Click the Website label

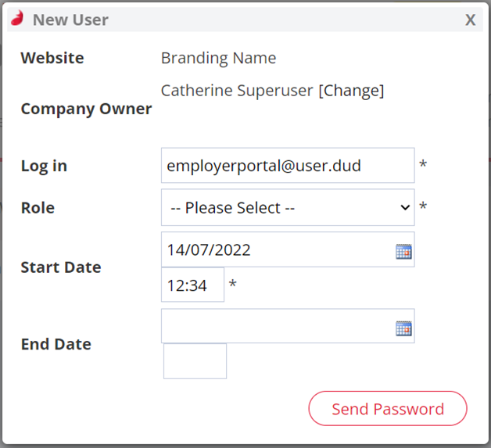point(52,58)
